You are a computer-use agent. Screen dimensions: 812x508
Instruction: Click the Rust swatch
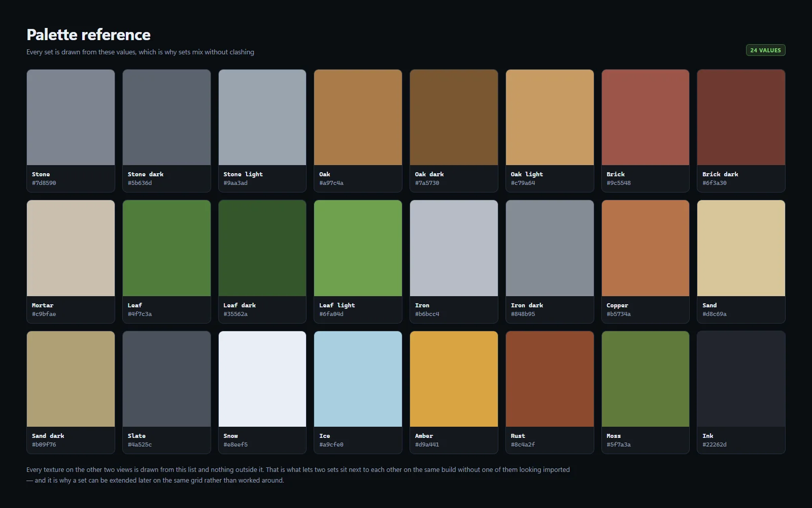550,379
